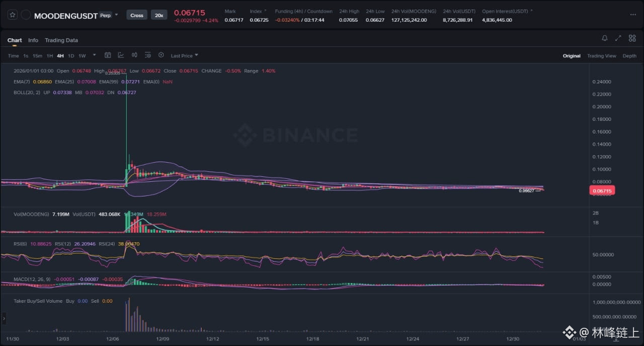The width and height of the screenshot is (644, 346).
Task: Select the 1s interval
Action: 26,56
